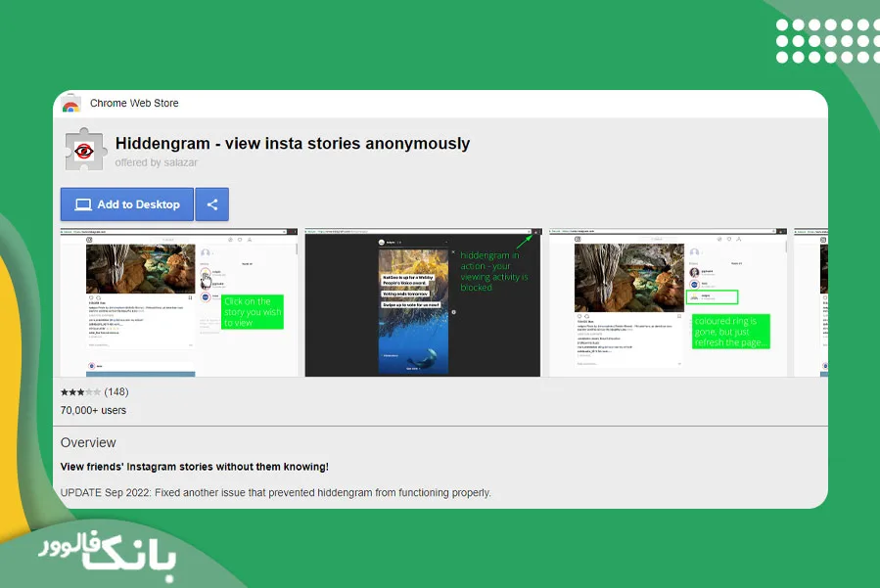Select the Overview section heading
The height and width of the screenshot is (588, 880).
[x=88, y=442]
